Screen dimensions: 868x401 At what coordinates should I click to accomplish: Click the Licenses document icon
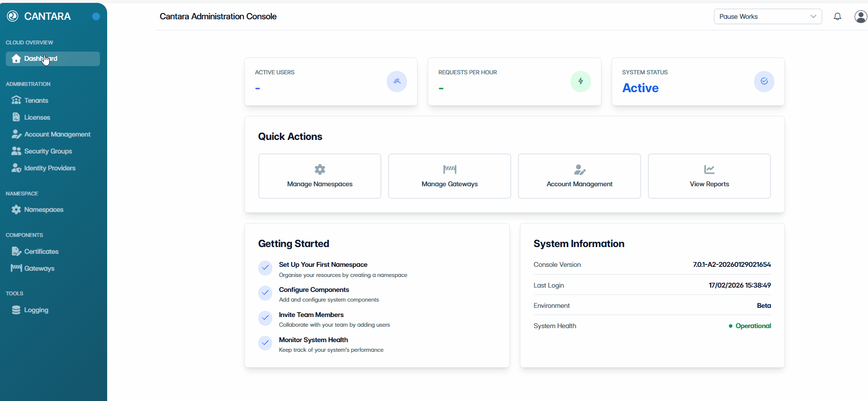coord(16,117)
